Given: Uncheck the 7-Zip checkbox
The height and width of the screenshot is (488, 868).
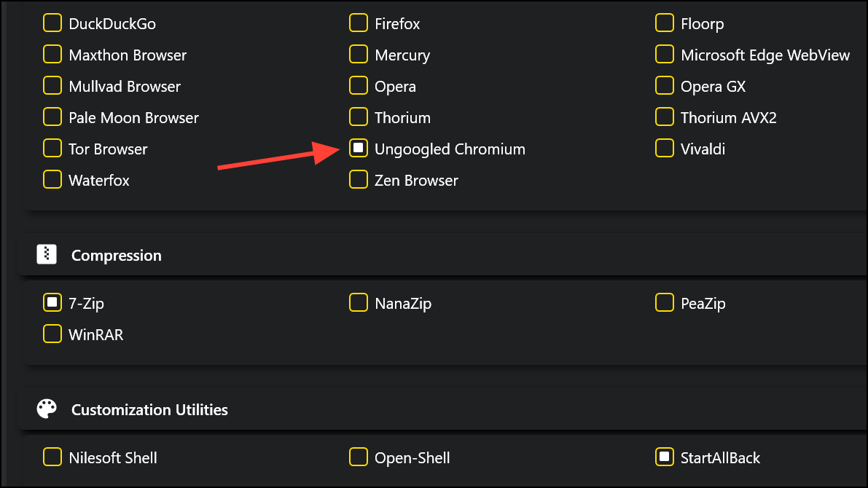Looking at the screenshot, I should tap(52, 303).
